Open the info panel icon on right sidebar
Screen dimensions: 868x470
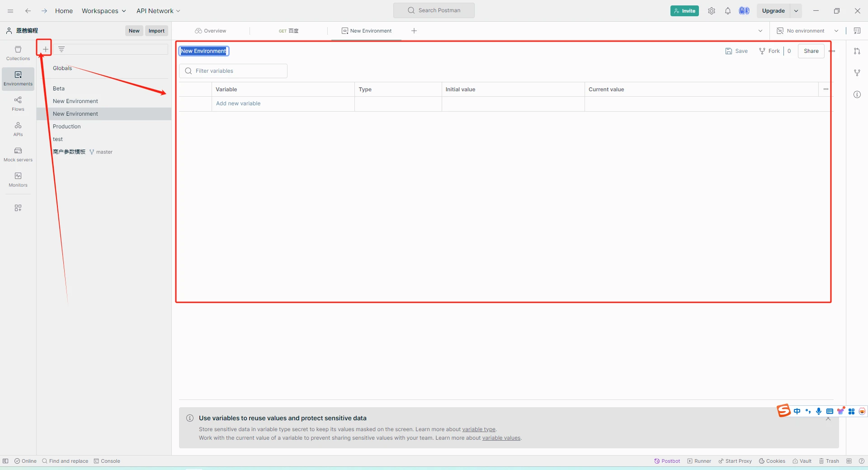pos(857,94)
